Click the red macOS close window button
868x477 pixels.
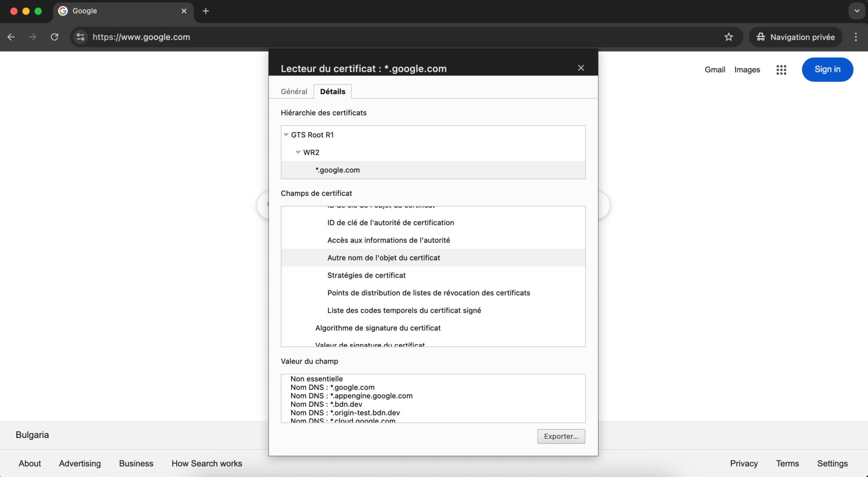click(x=14, y=11)
